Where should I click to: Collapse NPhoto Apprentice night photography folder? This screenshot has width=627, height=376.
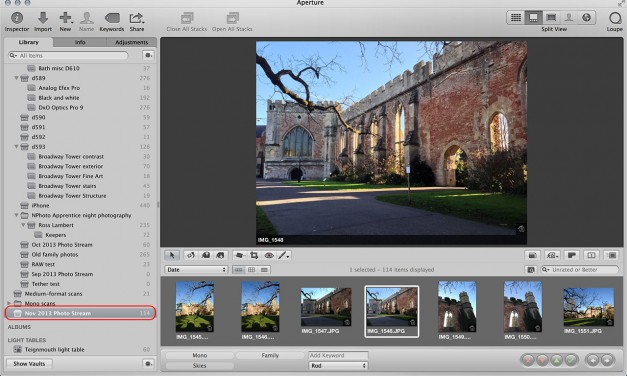[16, 215]
